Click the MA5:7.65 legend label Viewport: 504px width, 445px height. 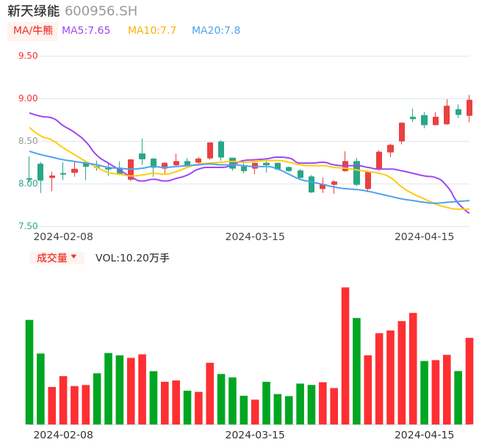tap(86, 31)
